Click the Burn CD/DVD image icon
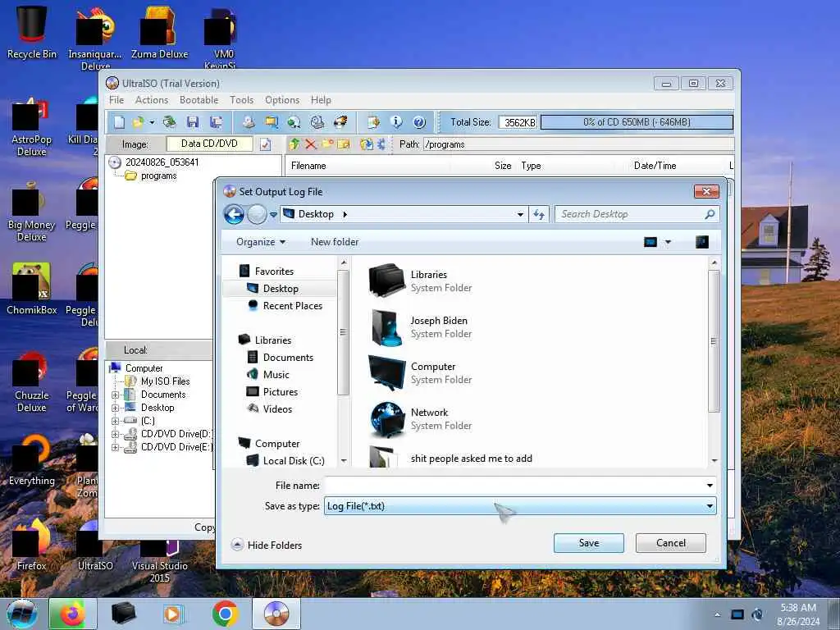The height and width of the screenshot is (630, 840). pos(340,122)
